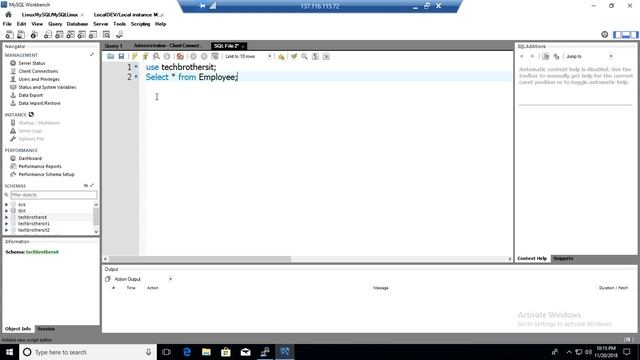Toggle stop-on-error script icon
The height and width of the screenshot is (360, 640).
pyautogui.click(x=180, y=56)
